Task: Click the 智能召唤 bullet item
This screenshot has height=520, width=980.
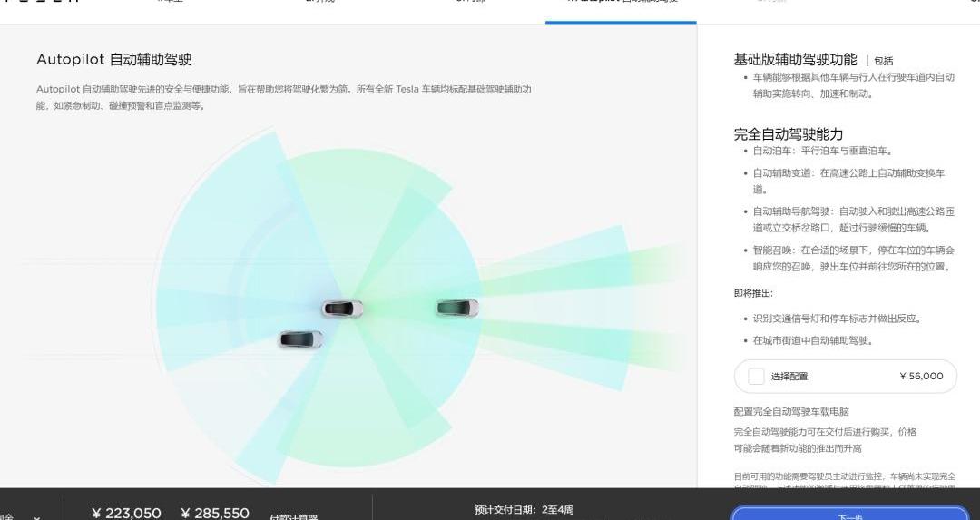Action: pos(853,258)
